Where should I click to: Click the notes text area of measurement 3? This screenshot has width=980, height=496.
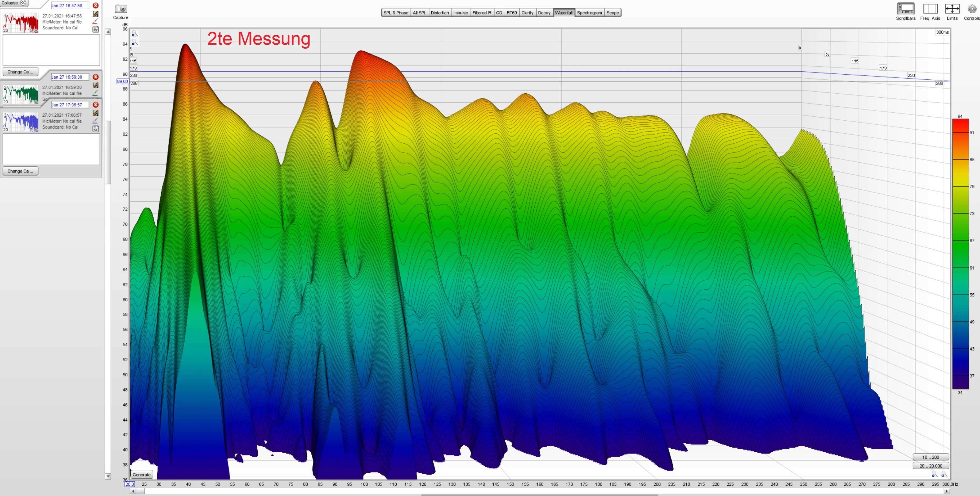(51, 149)
